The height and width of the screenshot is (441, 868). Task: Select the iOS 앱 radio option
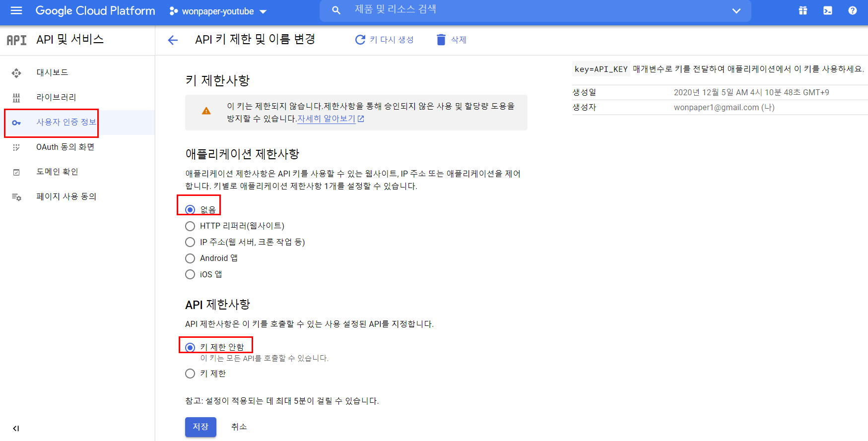point(190,274)
